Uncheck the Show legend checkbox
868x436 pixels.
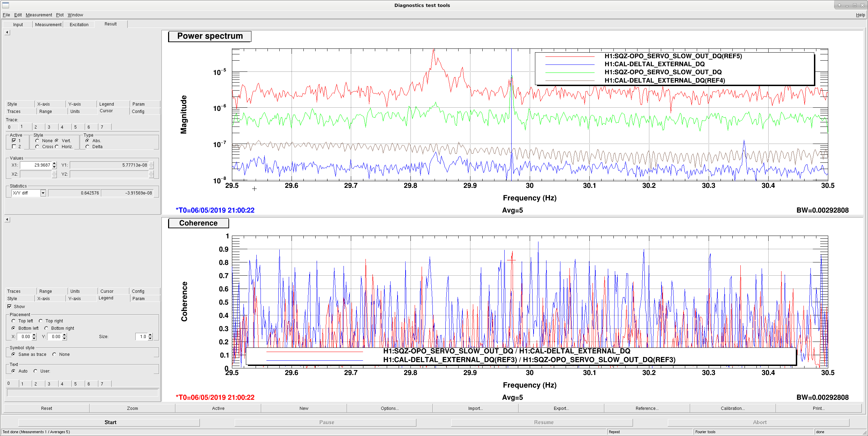point(9,307)
